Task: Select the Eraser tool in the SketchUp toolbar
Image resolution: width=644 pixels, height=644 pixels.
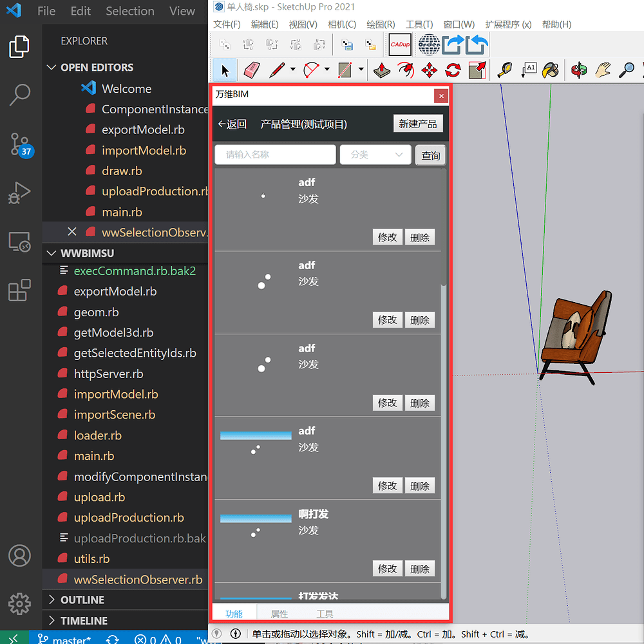Action: (x=251, y=70)
